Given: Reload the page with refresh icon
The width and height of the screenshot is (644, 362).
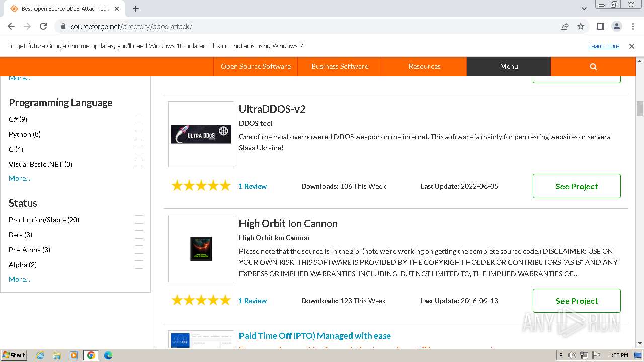Looking at the screenshot, I should pyautogui.click(x=43, y=26).
